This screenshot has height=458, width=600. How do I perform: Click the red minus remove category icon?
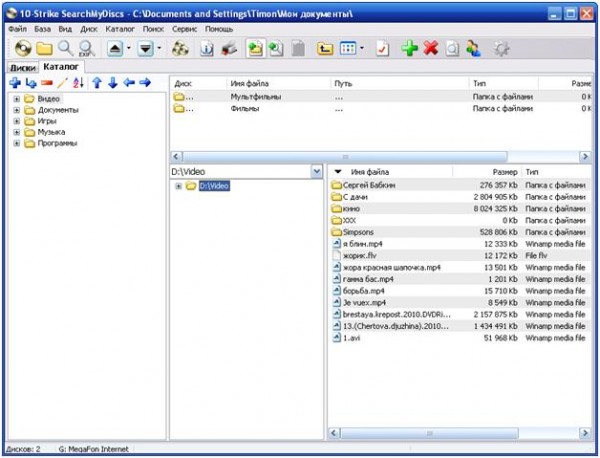click(47, 83)
